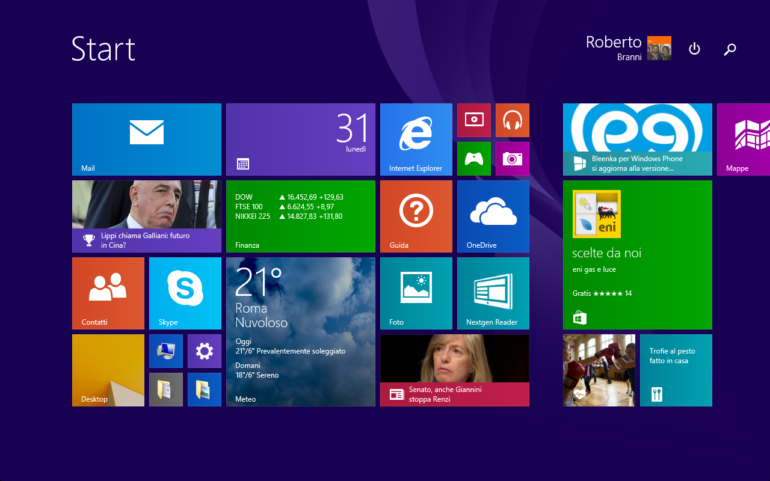Open the Mail tile
The height and width of the screenshot is (481, 770).
click(146, 140)
